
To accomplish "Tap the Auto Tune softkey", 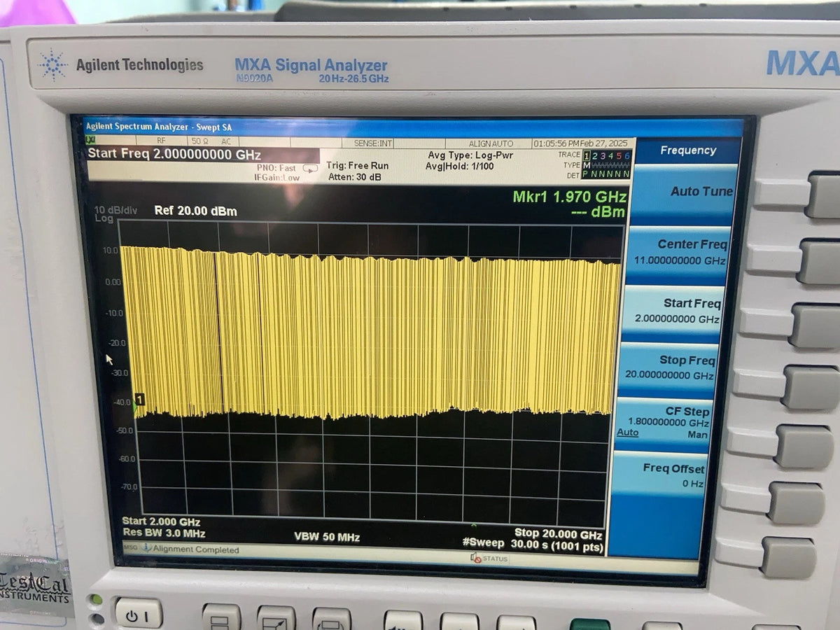I will (685, 194).
